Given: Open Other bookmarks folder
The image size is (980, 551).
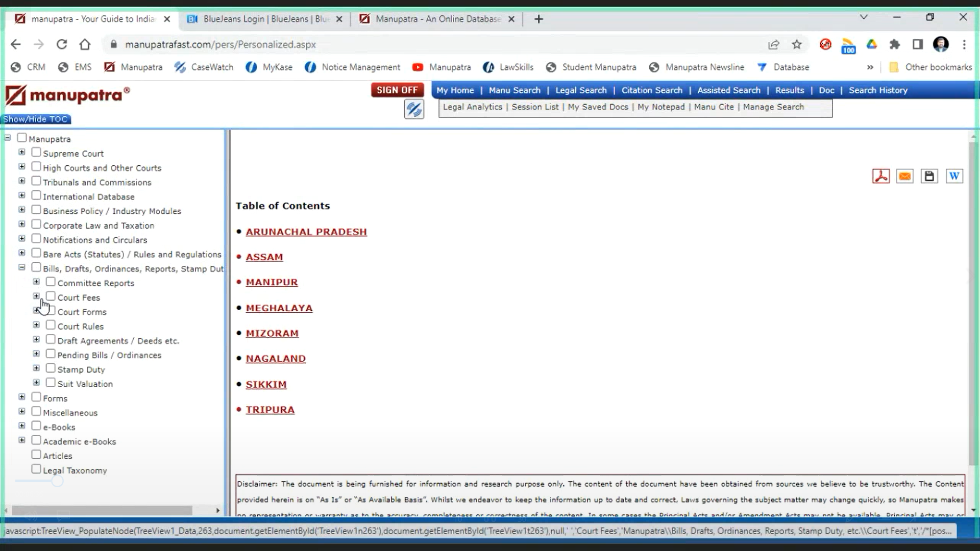Looking at the screenshot, I should tap(930, 67).
